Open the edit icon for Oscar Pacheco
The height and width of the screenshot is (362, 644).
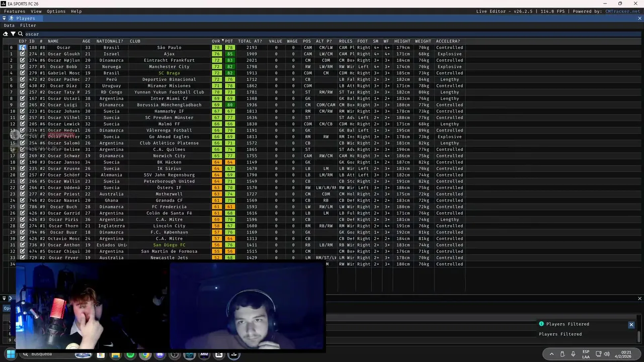[x=22, y=79]
